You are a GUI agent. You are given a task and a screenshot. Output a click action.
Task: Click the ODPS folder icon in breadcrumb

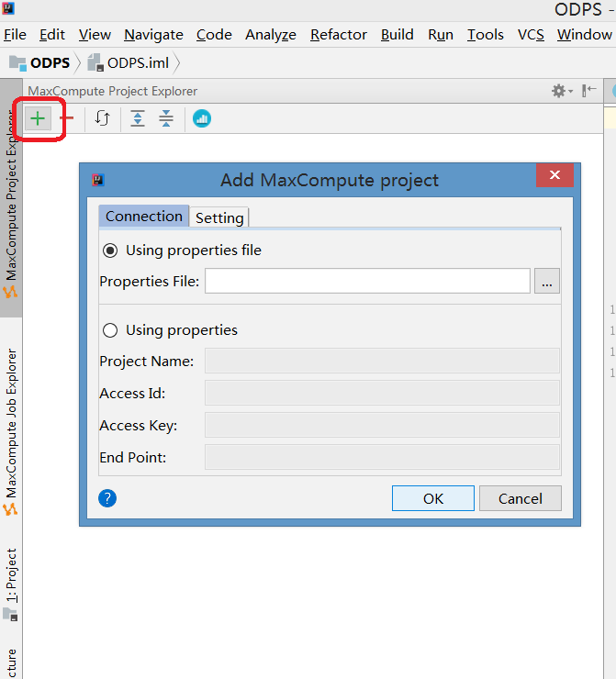click(17, 63)
